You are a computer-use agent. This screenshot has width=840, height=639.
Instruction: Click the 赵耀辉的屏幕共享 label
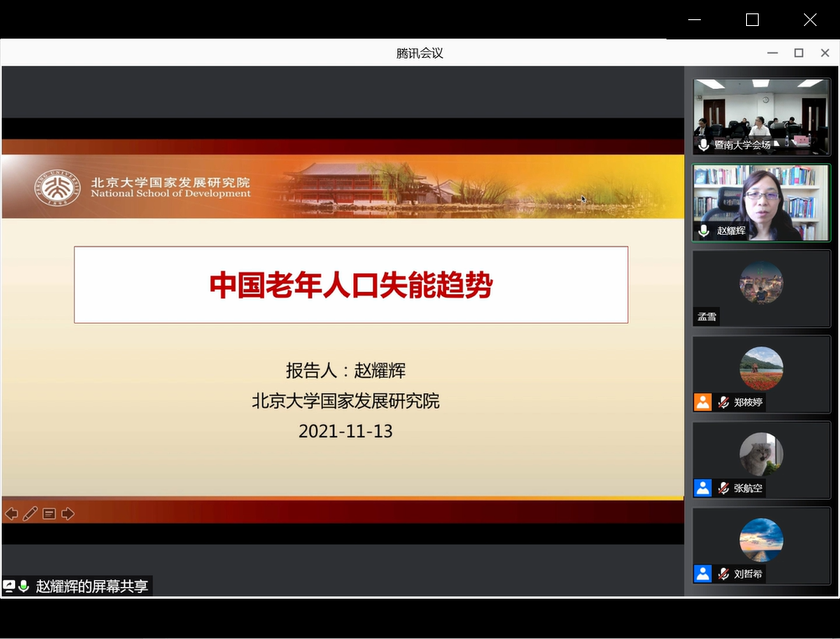(91, 586)
